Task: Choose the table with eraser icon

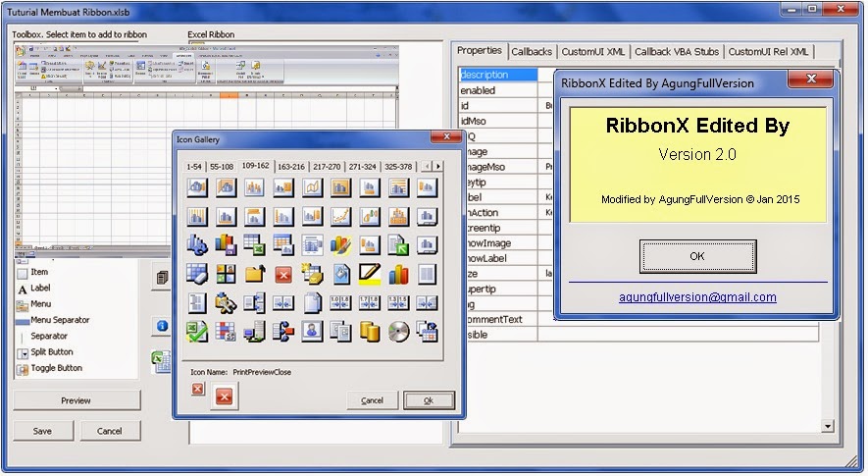Action: (197, 274)
